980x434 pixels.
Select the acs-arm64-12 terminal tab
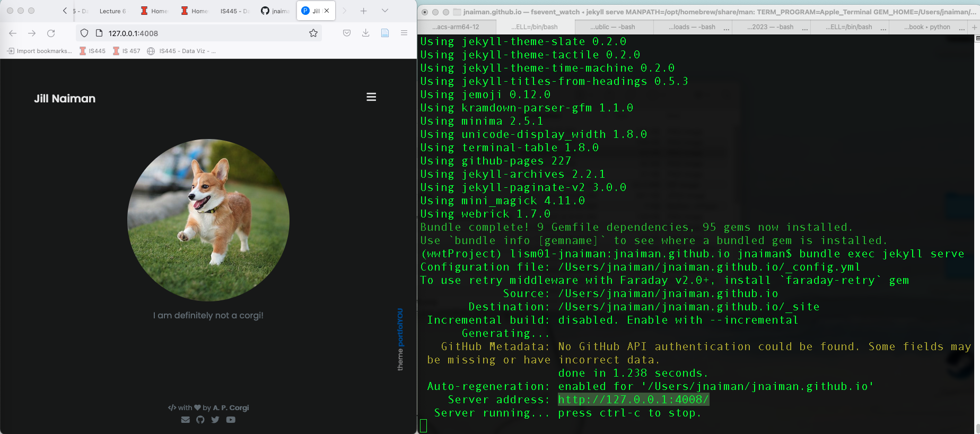456,27
